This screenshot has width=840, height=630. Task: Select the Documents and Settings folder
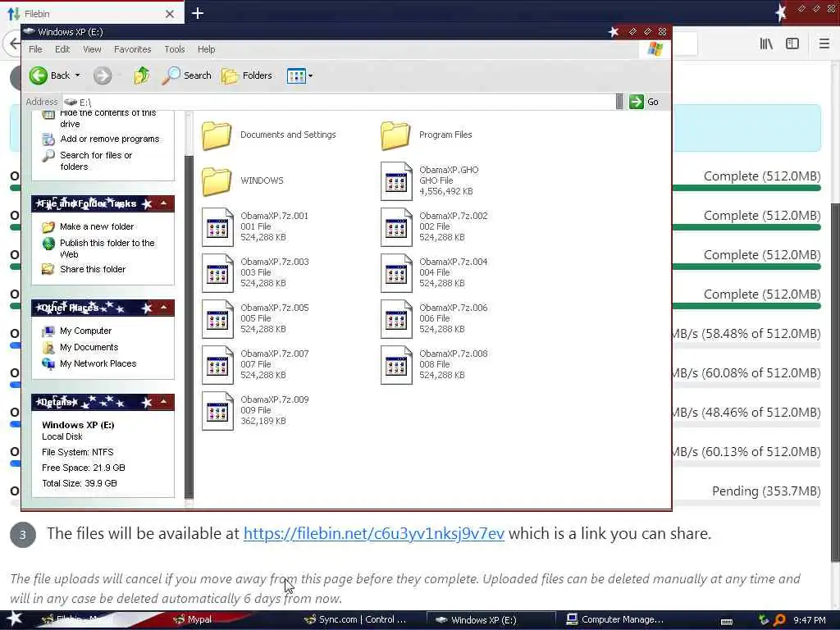[269, 135]
